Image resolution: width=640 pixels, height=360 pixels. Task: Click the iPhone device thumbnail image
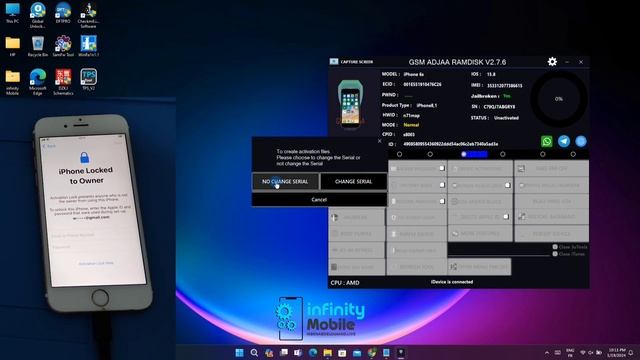[350, 104]
